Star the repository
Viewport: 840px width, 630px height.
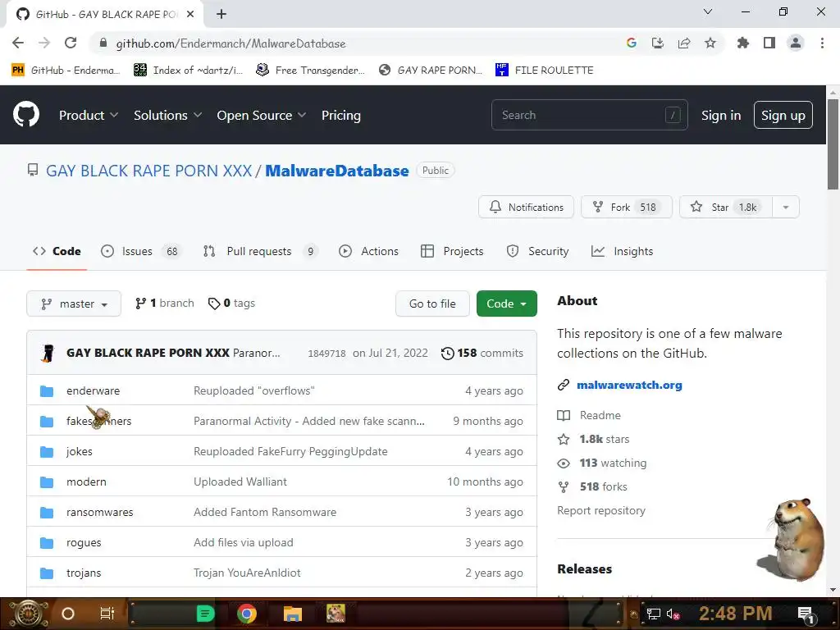tap(726, 208)
